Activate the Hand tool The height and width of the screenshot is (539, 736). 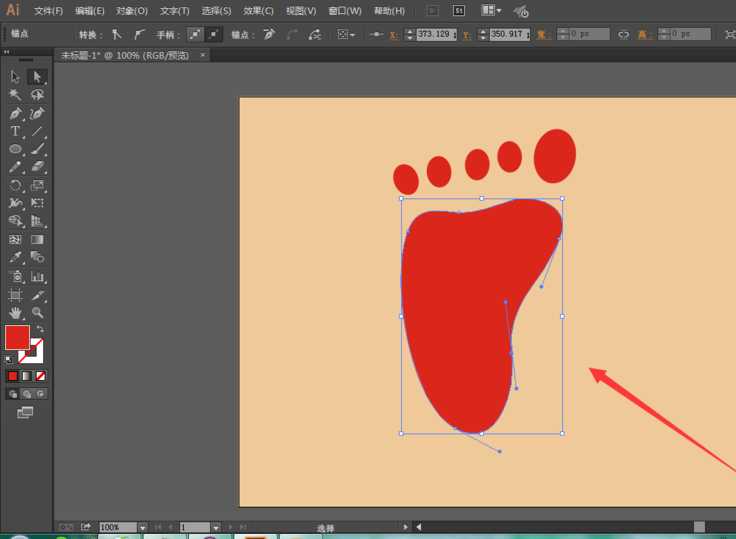pyautogui.click(x=15, y=313)
